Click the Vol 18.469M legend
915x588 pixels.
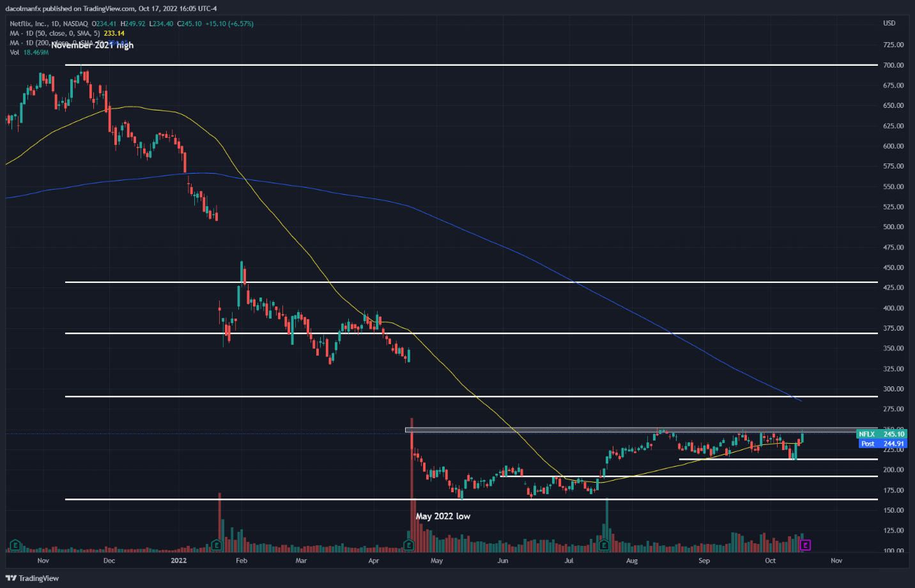29,52
